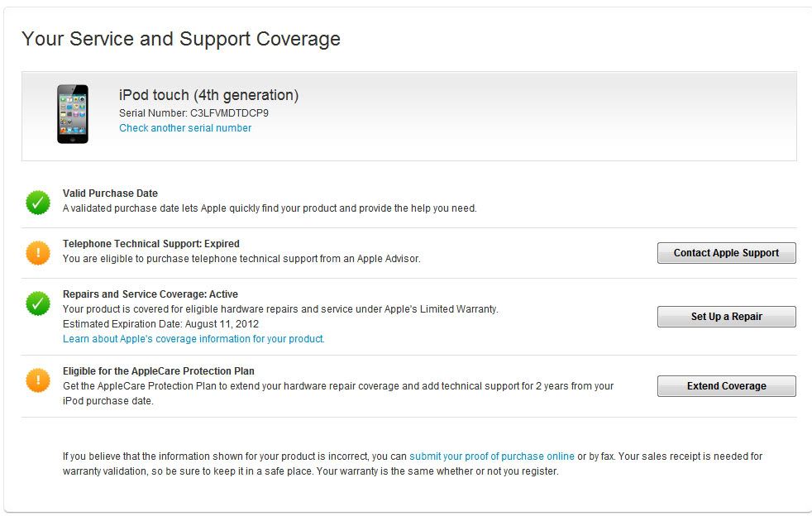812x516 pixels.
Task: Open Learn about Apple's coverage information link
Action: click(193, 339)
